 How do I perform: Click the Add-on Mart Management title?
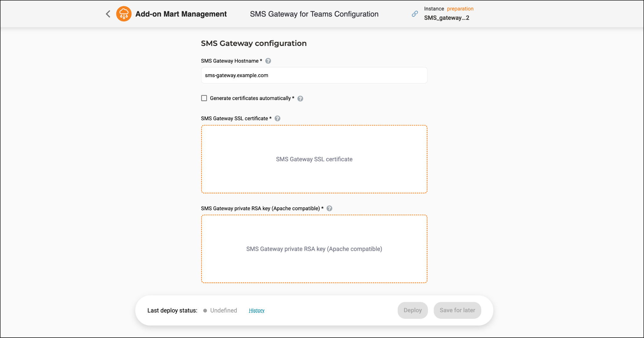181,14
